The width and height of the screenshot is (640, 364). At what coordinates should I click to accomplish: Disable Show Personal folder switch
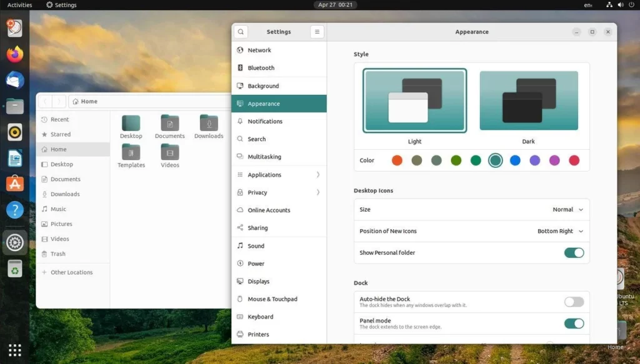574,253
